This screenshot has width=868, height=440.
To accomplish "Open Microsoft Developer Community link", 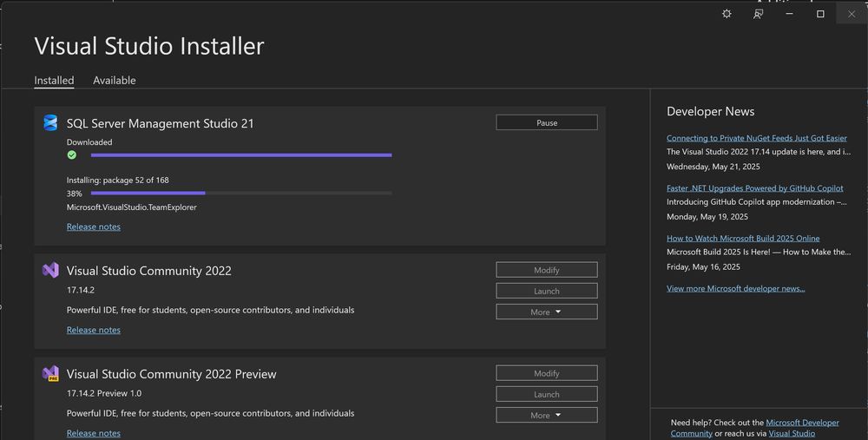I will (754, 428).
